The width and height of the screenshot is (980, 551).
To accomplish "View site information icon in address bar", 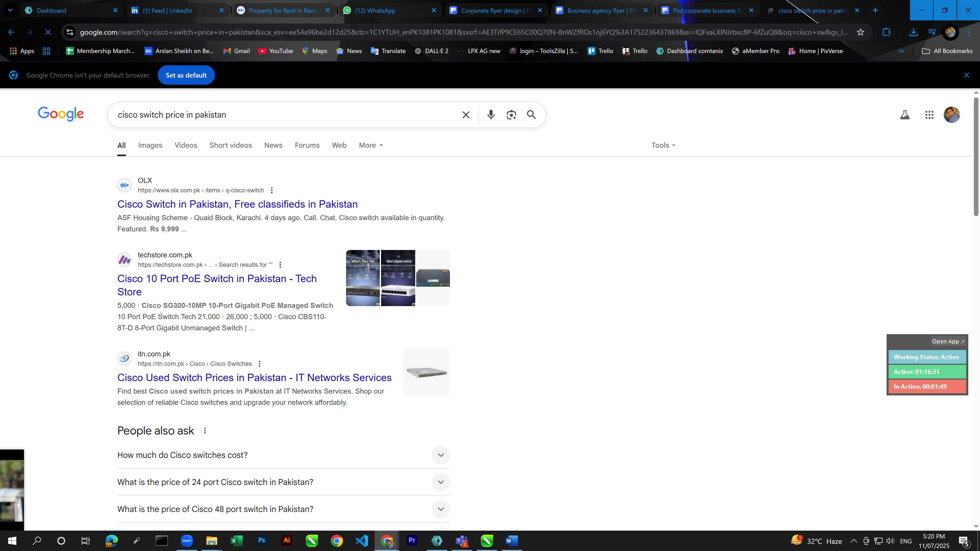I will coord(70,32).
